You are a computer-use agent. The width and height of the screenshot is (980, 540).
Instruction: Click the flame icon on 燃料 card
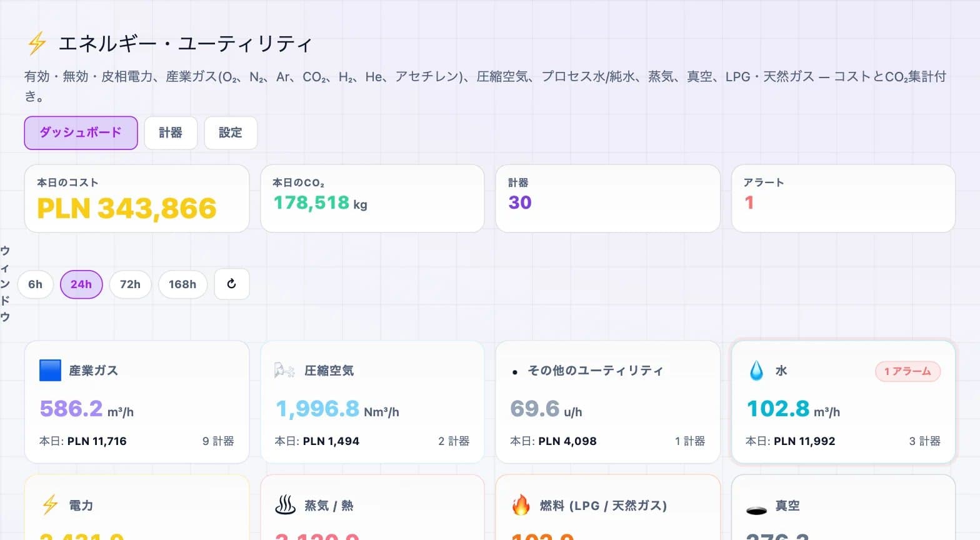(x=521, y=505)
